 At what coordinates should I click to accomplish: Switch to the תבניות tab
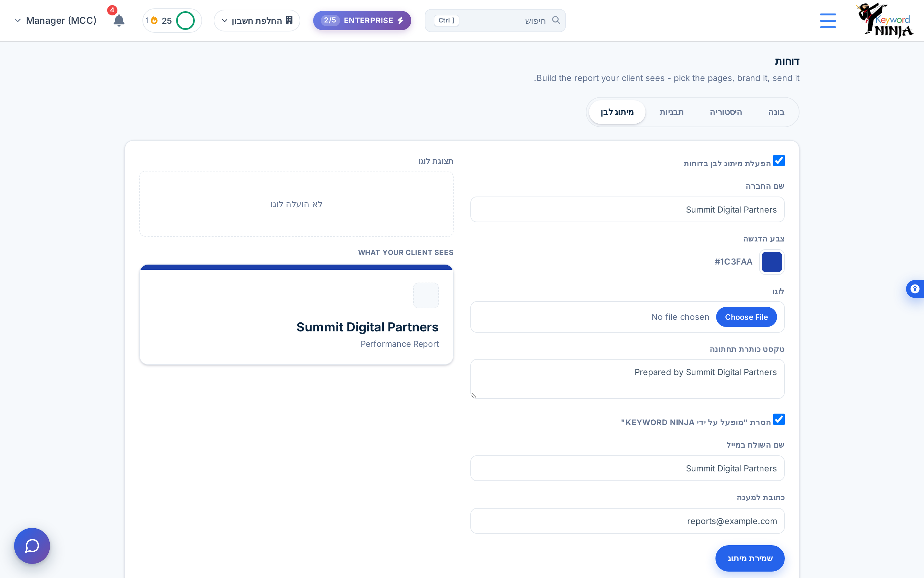coord(672,112)
